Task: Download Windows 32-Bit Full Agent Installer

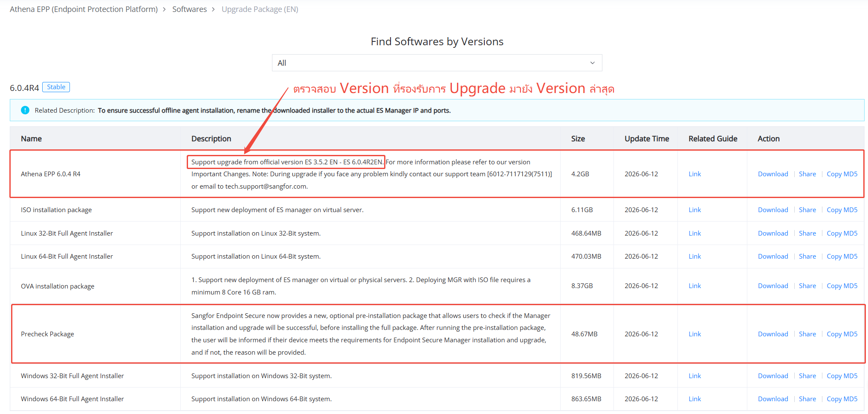Action: [x=773, y=376]
